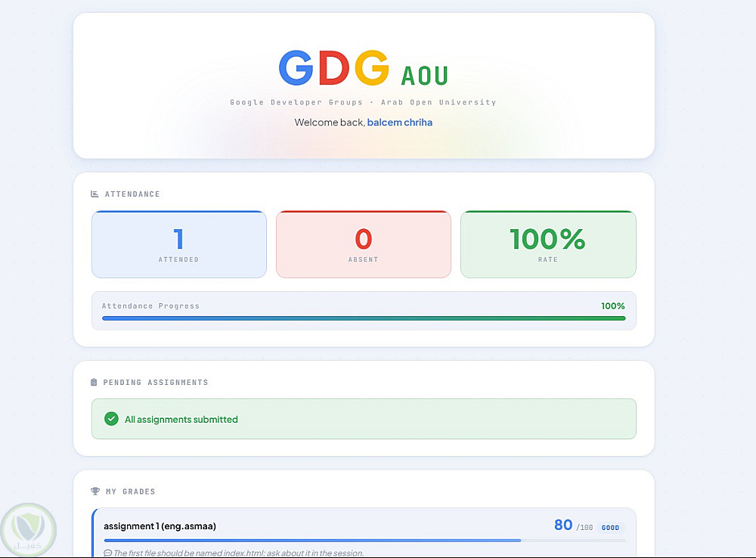Select the 100% Rate card
Viewport: 756px width, 558px height.
click(x=548, y=244)
